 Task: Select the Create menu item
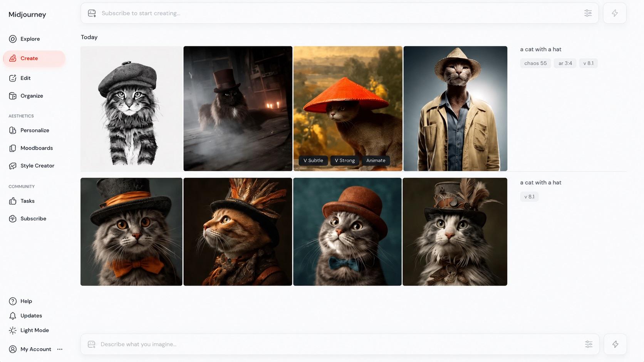pos(29,58)
